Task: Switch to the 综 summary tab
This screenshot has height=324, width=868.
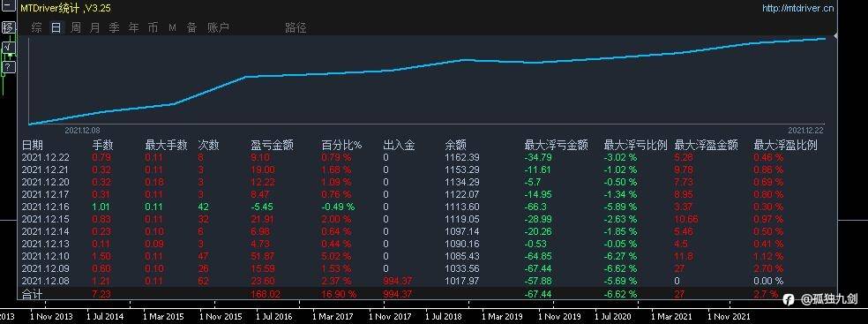Action: (36, 27)
